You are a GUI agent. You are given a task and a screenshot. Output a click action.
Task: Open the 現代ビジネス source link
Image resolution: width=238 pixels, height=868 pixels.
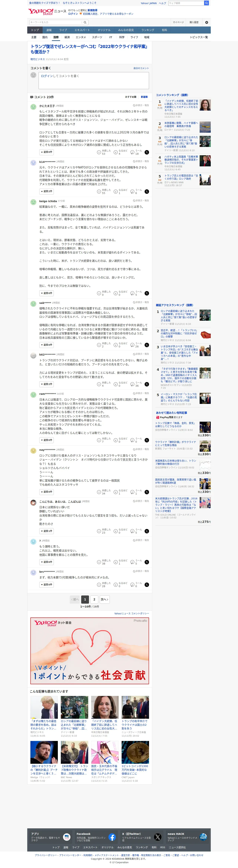37,59
